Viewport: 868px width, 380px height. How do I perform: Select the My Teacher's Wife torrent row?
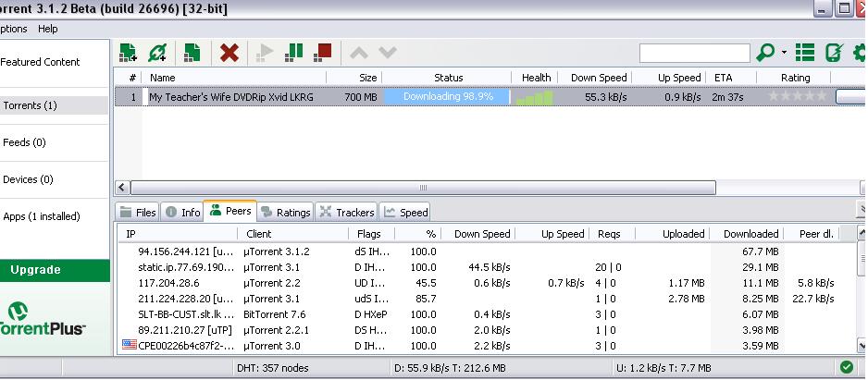pyautogui.click(x=490, y=97)
